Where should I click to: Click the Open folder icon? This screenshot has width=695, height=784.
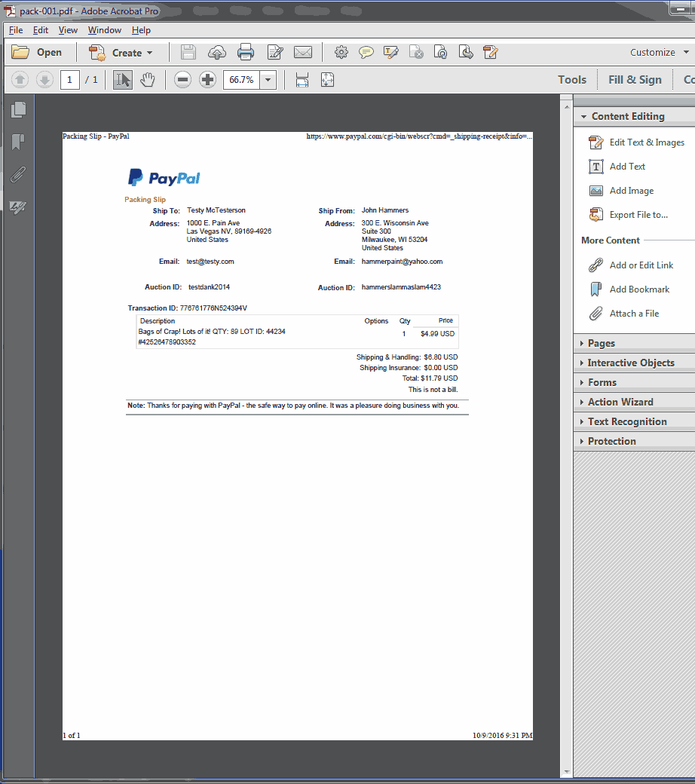coord(20,52)
